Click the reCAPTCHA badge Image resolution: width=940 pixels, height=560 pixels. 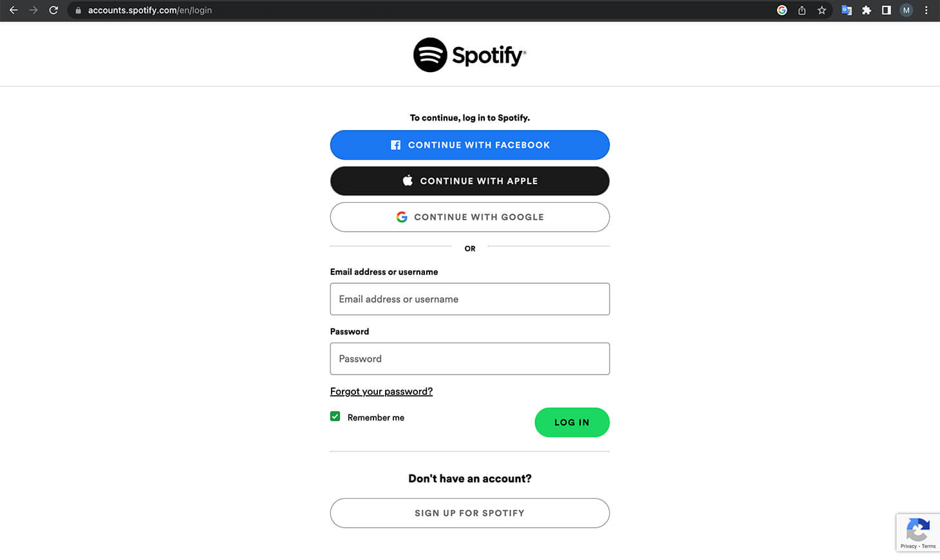(917, 532)
